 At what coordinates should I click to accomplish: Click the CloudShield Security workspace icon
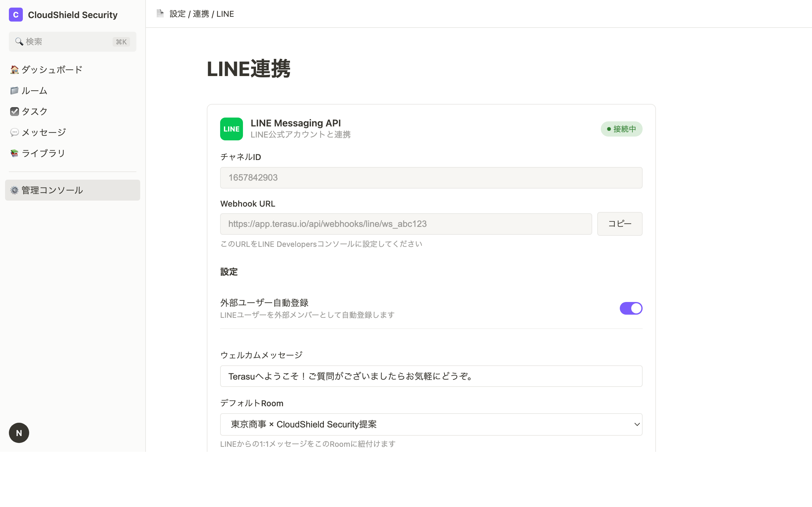tap(16, 15)
